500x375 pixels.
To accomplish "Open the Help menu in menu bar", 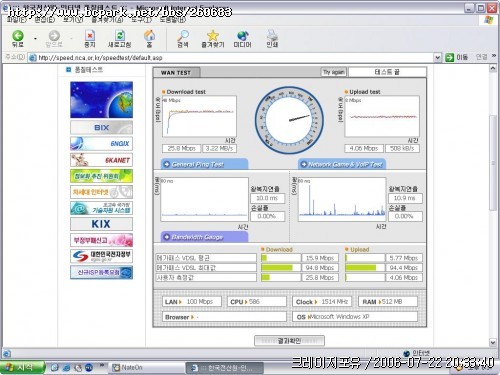I will tap(173, 20).
